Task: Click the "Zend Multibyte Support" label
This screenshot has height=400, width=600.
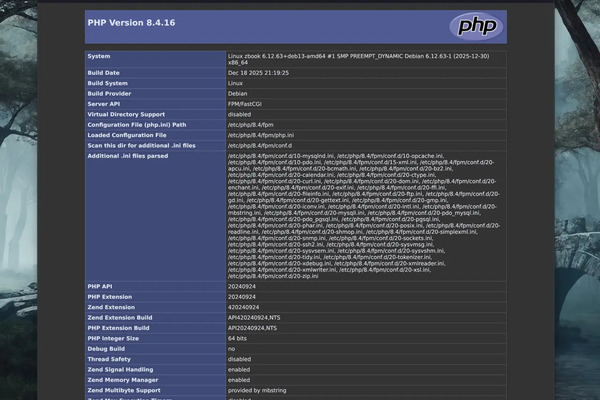Action: [124, 390]
